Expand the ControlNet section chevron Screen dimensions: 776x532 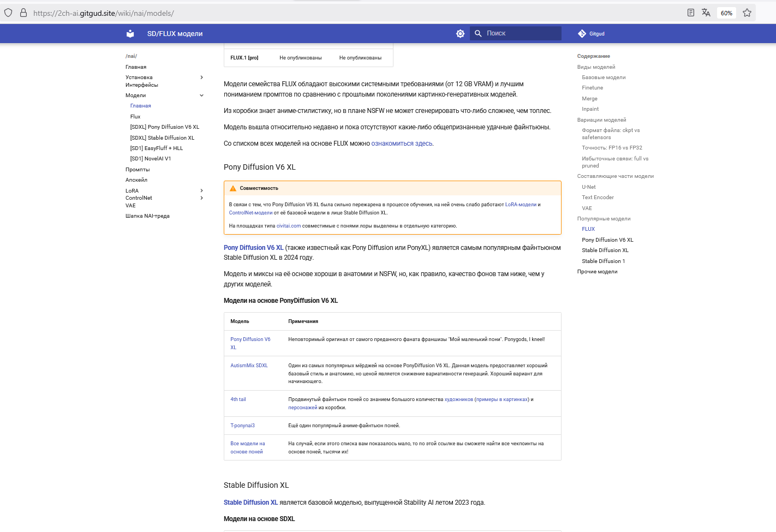pos(202,198)
